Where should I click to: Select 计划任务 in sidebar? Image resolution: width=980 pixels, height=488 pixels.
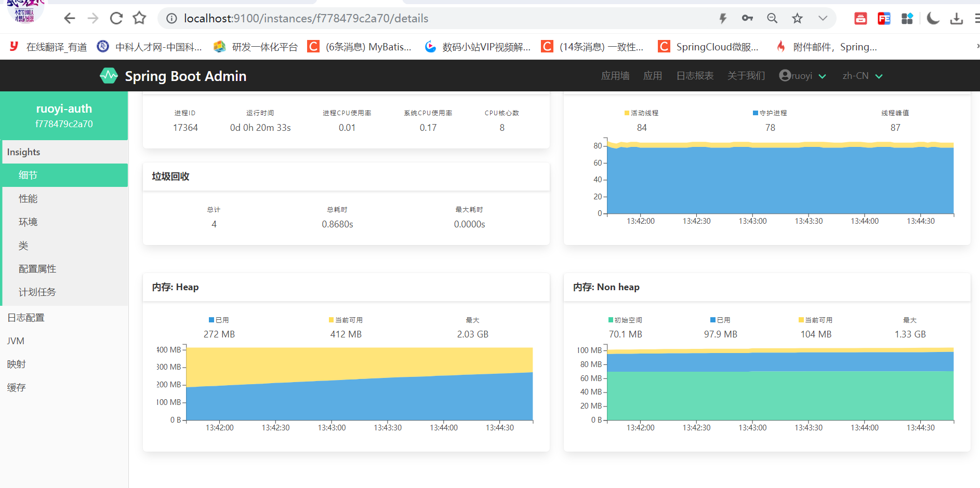tap(65, 292)
